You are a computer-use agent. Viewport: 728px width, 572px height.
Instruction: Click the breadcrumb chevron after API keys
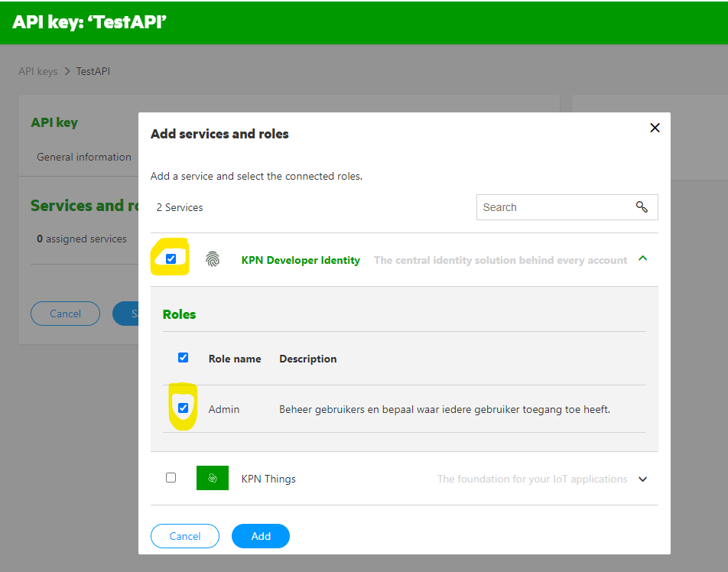(x=67, y=71)
